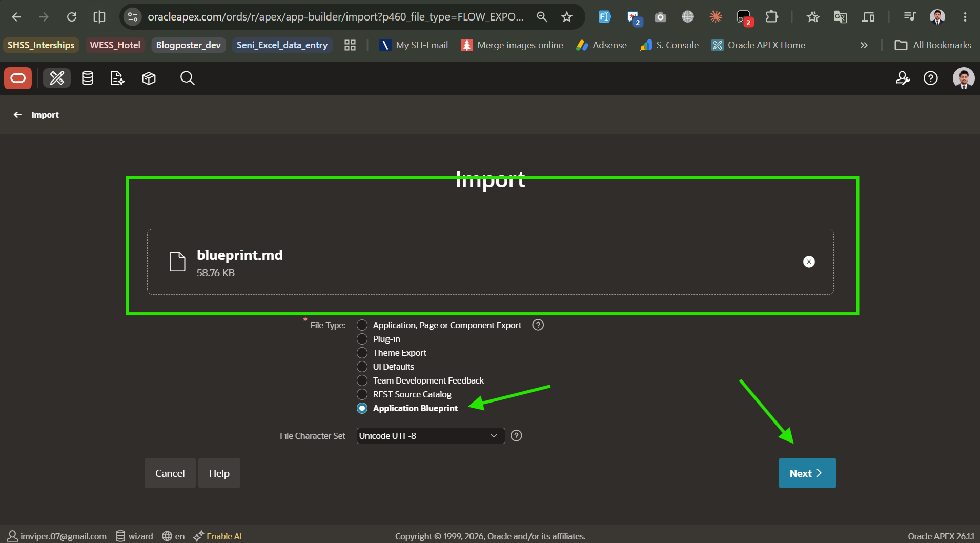Select Application, Page or Component Export
The image size is (980, 543).
[x=362, y=325]
